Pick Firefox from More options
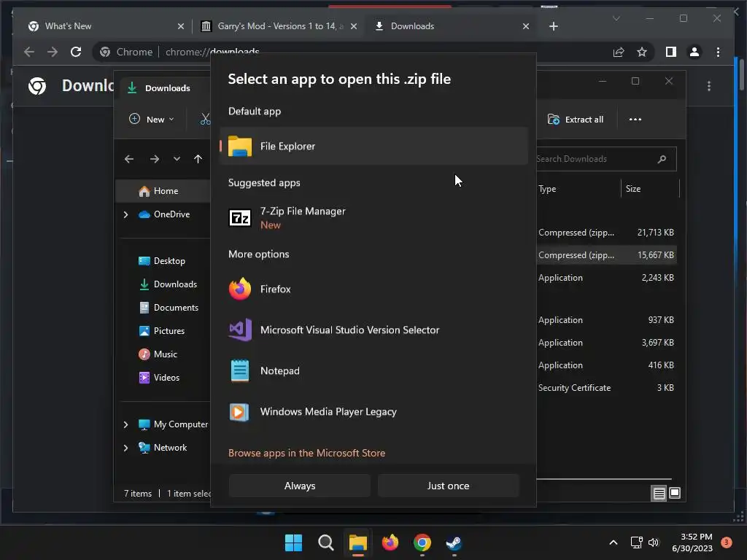 click(374, 289)
